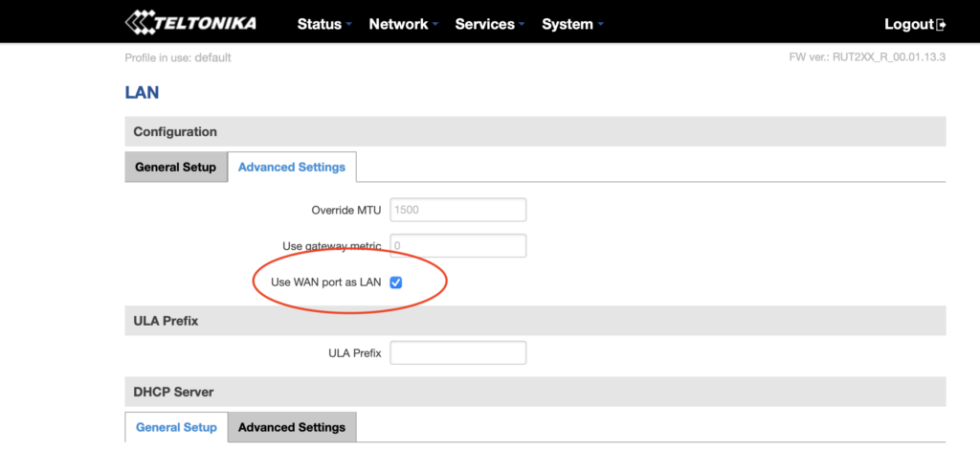
Task: Click the Configuration section header
Action: tap(175, 131)
